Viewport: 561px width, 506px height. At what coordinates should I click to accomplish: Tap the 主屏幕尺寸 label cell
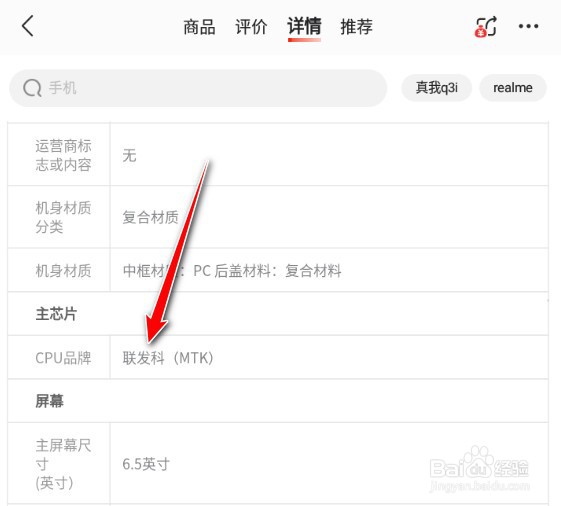coord(59,463)
